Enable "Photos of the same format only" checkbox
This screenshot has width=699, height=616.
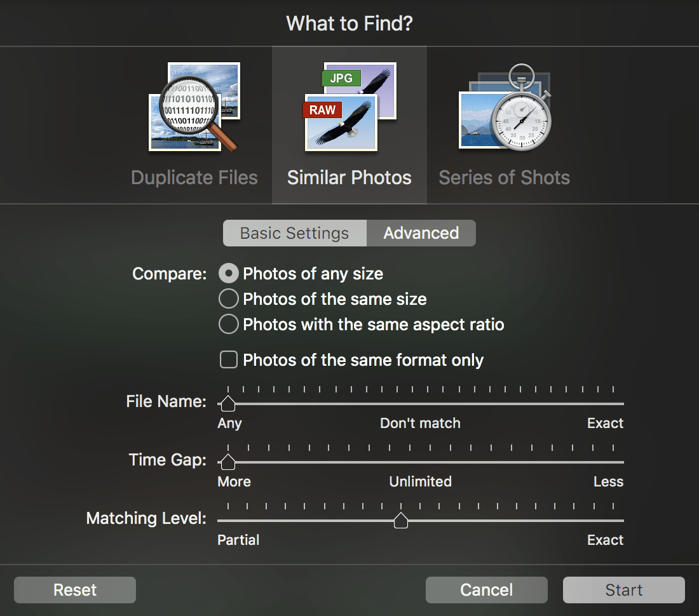pyautogui.click(x=228, y=360)
